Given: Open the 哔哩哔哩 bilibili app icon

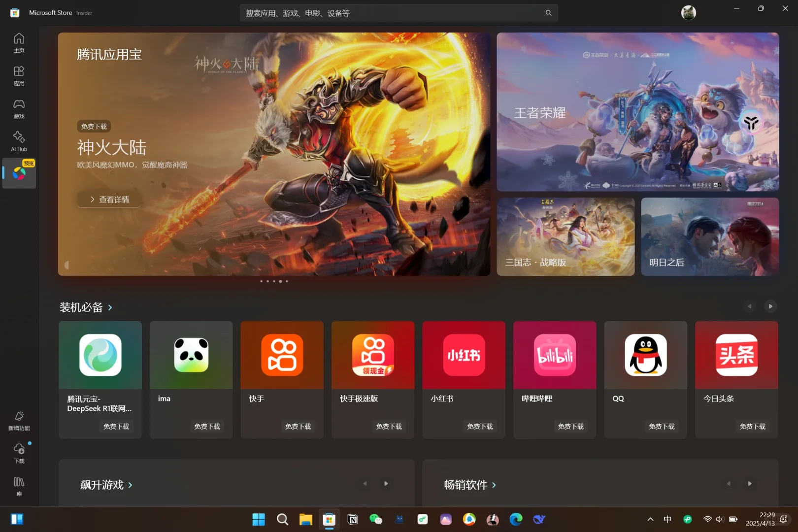Looking at the screenshot, I should (555, 355).
